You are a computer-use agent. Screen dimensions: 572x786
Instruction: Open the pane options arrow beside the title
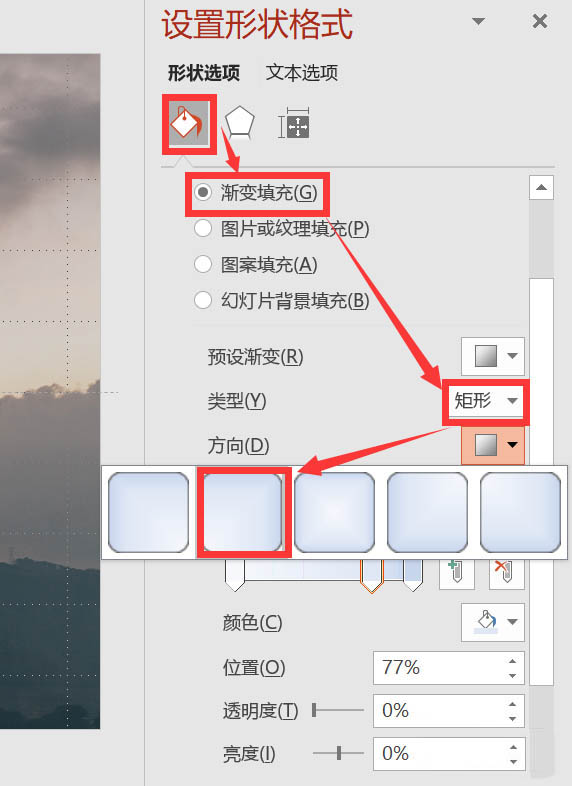479,21
